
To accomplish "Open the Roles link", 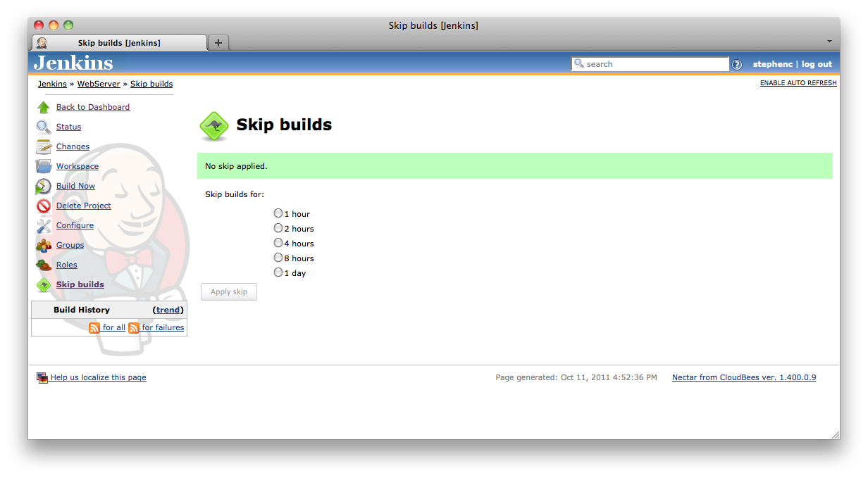I will click(67, 265).
